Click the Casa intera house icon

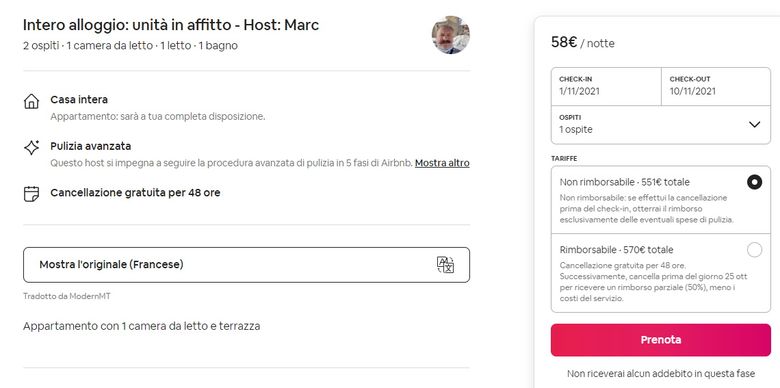click(31, 101)
